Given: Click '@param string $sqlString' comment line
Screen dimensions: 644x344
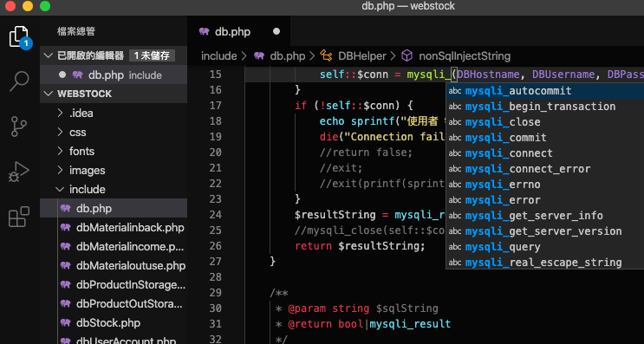Looking at the screenshot, I should (362, 308).
